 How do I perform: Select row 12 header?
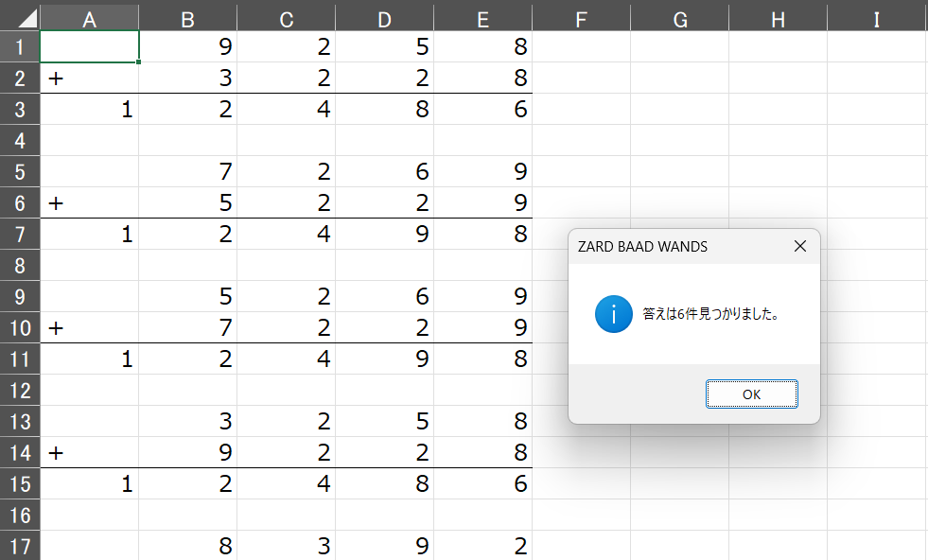[20, 390]
